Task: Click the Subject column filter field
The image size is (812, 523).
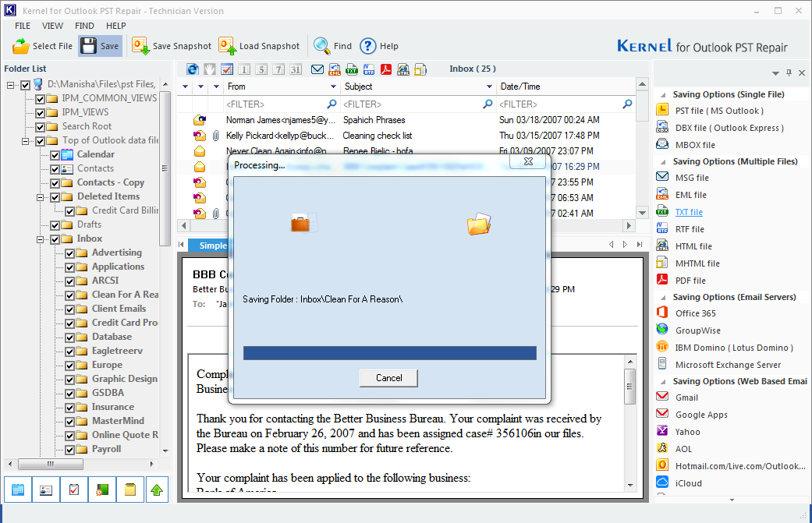Action: tap(418, 104)
